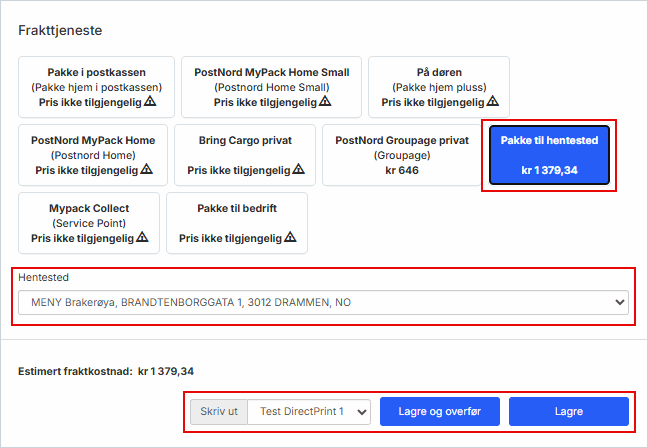Choose PostNord Groupage privat for kr 646
Viewport: 648px width, 448px height.
click(x=400, y=155)
